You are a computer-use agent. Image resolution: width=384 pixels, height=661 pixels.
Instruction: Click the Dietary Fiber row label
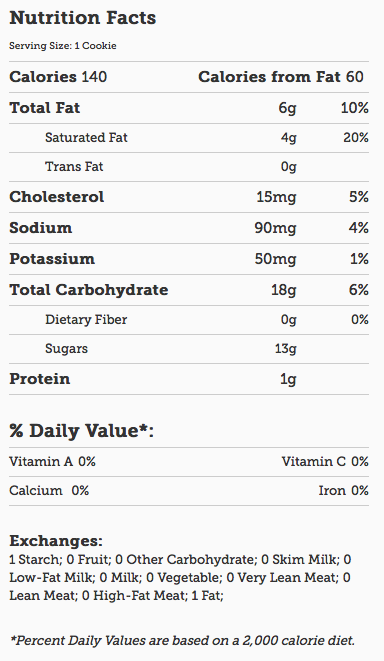pyautogui.click(x=86, y=320)
